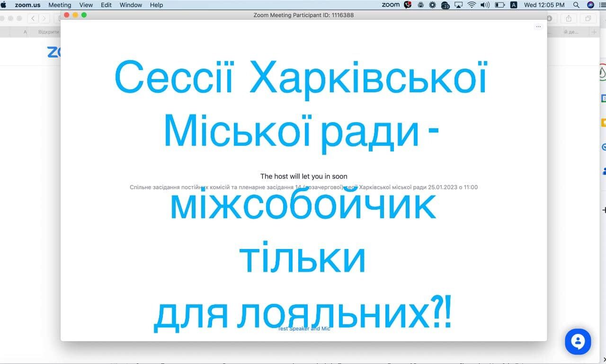Click the clock showing Wed 12:05 PM

click(x=544, y=5)
